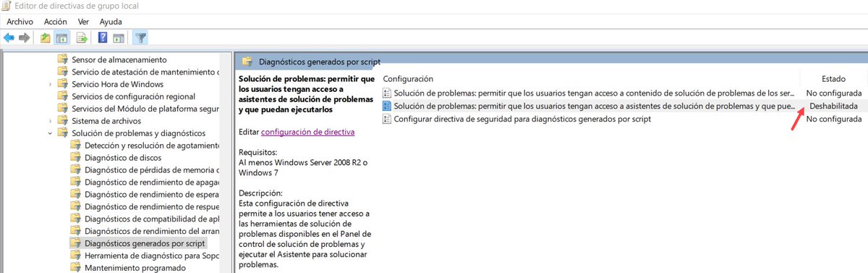Click policy icon of 'acceso a asistentes' setting

coord(387,106)
